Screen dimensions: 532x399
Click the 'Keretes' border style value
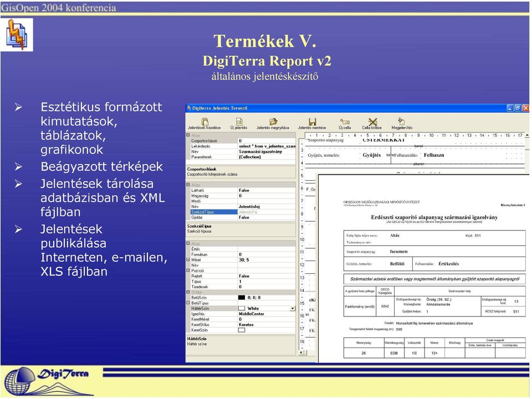click(246, 325)
